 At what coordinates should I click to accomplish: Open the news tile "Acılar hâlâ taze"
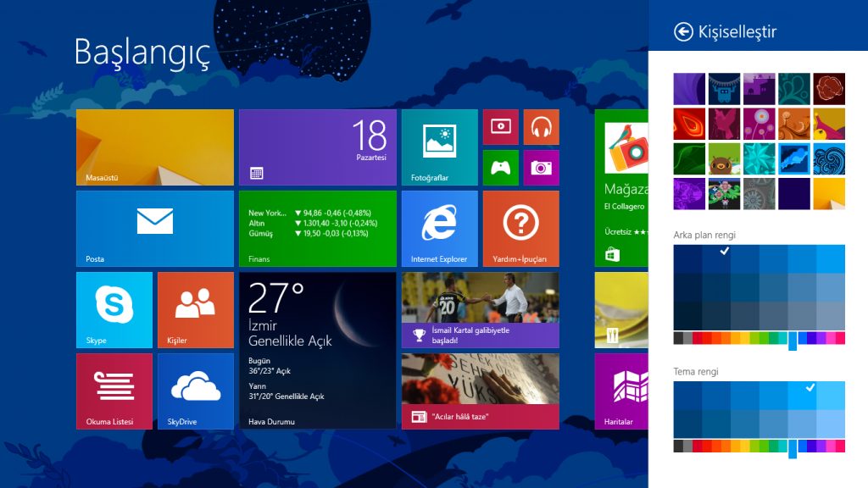click(x=481, y=391)
